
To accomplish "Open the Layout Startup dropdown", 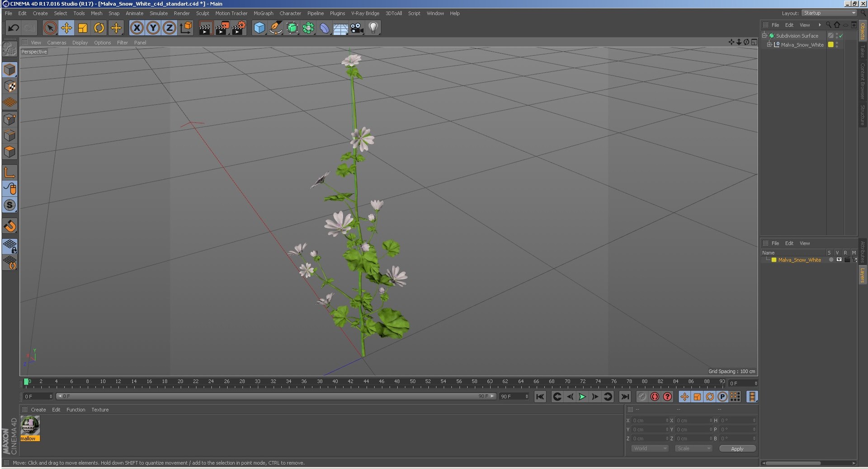I will point(829,13).
